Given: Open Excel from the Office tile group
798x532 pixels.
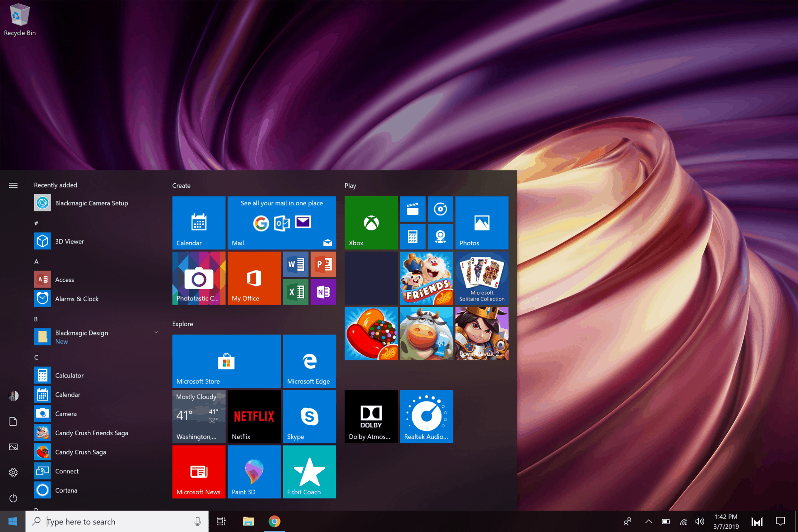Looking at the screenshot, I should click(296, 292).
